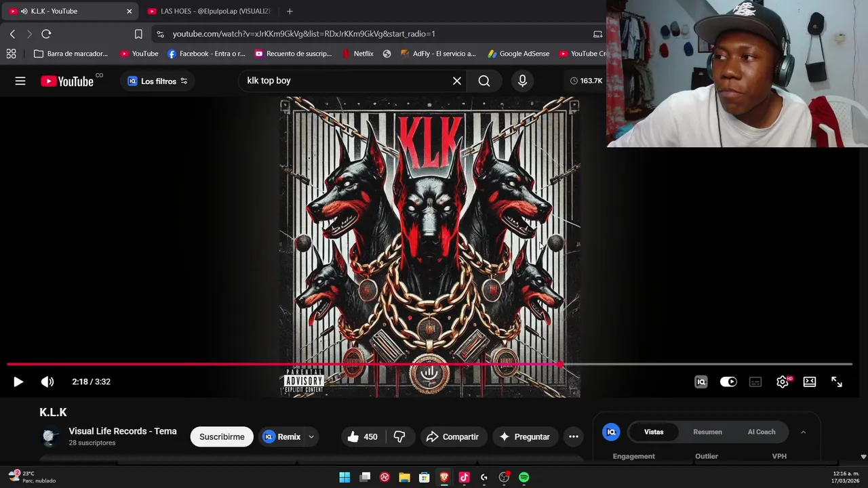Open the vidIQ icon in player controls

tap(701, 382)
